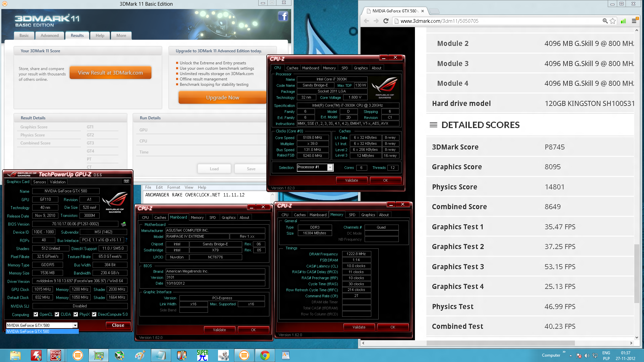
Task: Reload the Chrome page
Action: coord(386,21)
